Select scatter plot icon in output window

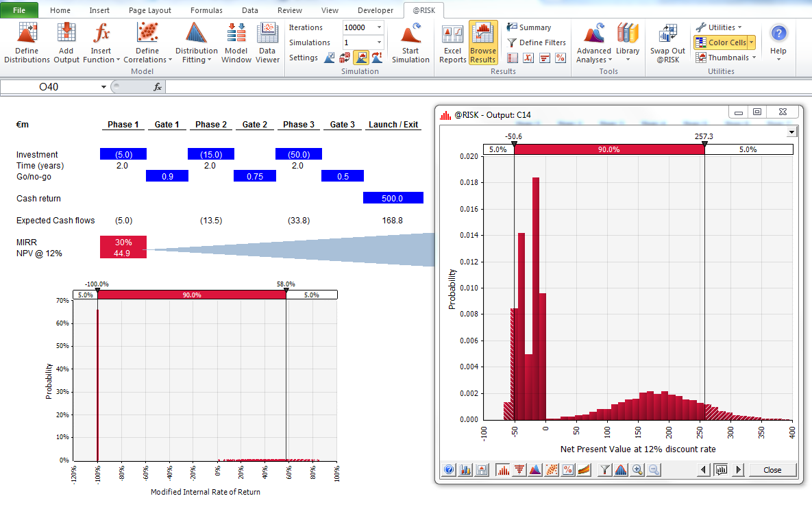[x=552, y=470]
